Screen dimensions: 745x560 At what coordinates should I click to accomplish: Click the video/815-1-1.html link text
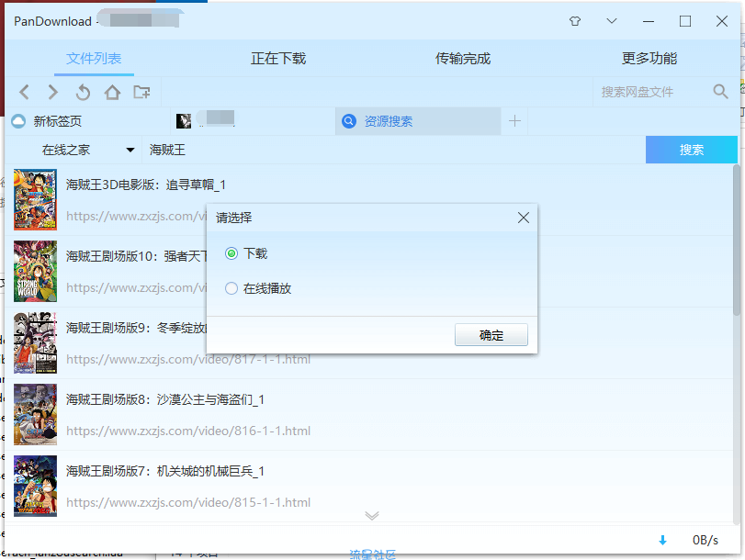click(x=188, y=502)
